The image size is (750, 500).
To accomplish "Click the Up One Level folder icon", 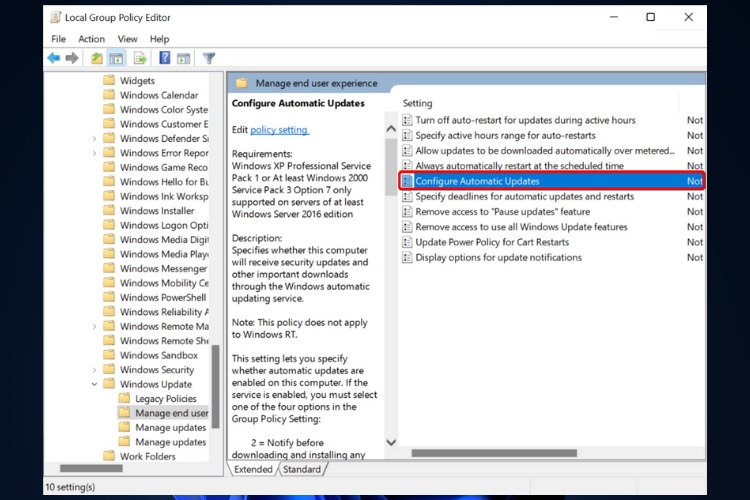I will 96,58.
